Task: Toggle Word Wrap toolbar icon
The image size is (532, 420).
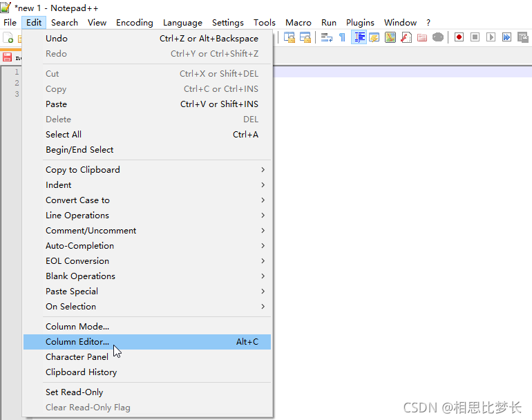Action: (x=327, y=37)
